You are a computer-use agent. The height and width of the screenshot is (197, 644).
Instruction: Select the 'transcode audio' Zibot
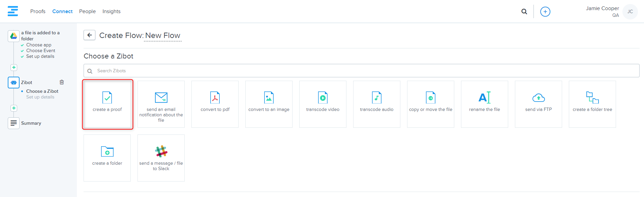pyautogui.click(x=377, y=104)
